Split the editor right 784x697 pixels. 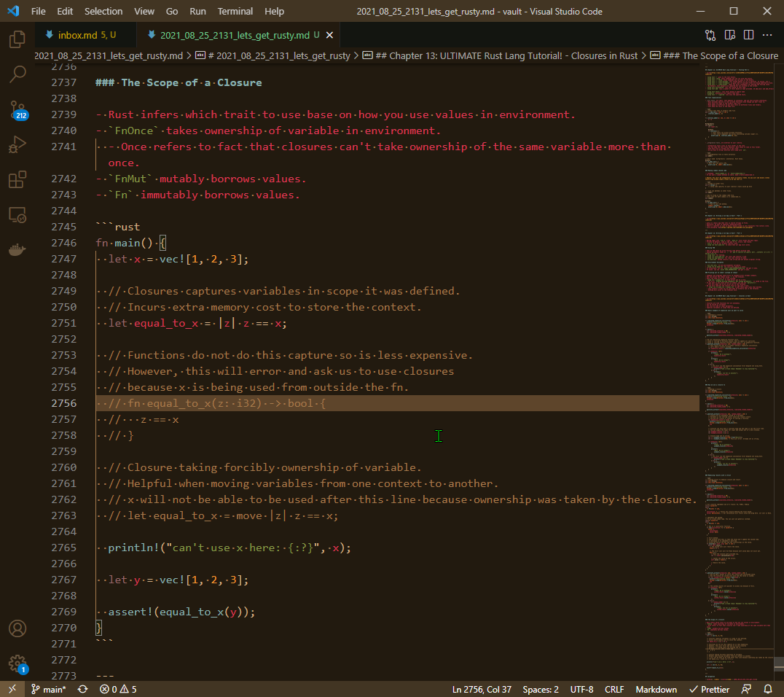coord(748,35)
